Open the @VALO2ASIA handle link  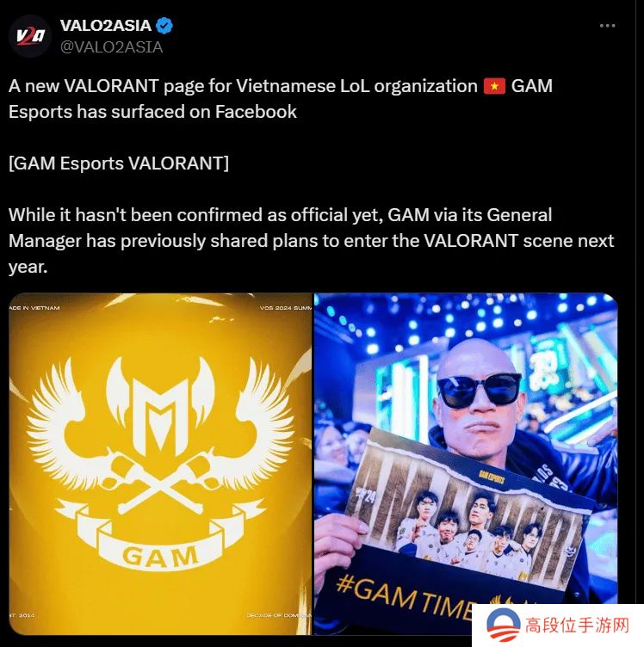coord(111,47)
